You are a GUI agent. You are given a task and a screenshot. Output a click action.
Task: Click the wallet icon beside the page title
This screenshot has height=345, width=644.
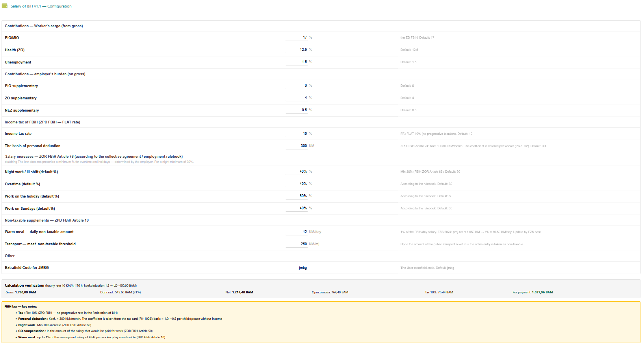point(5,6)
